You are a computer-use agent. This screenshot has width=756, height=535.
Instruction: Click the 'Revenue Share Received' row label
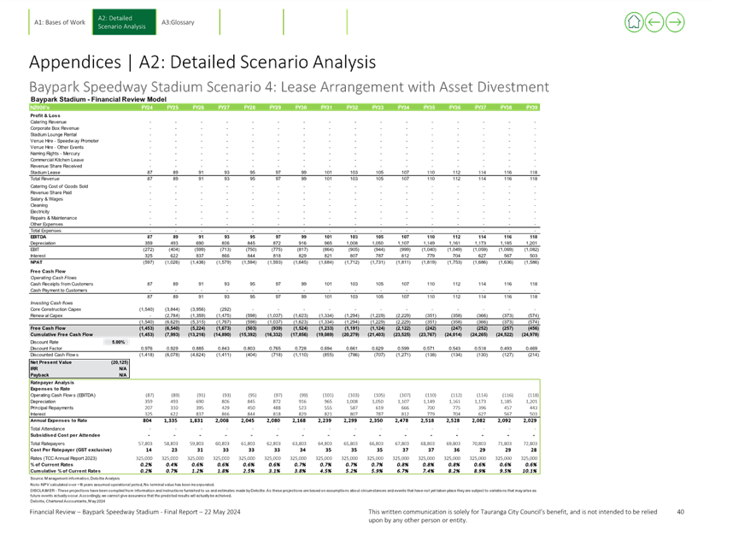(x=56, y=166)
